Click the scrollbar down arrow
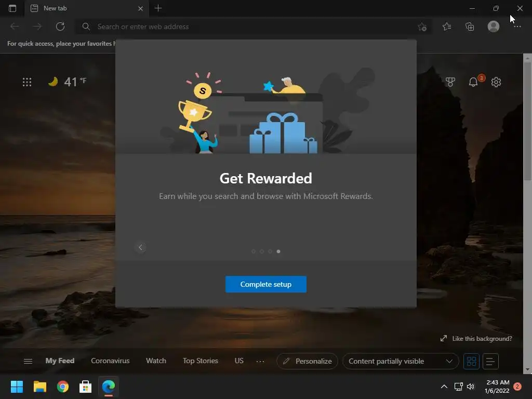 tap(528, 369)
